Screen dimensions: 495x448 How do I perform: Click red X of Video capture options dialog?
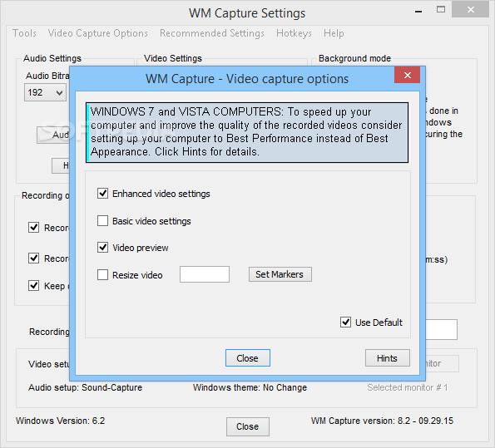407,75
